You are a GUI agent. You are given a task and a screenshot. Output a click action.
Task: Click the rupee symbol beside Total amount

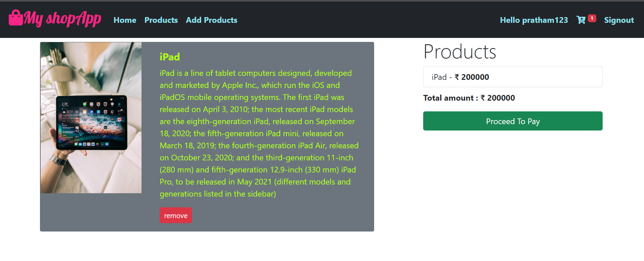pos(482,98)
